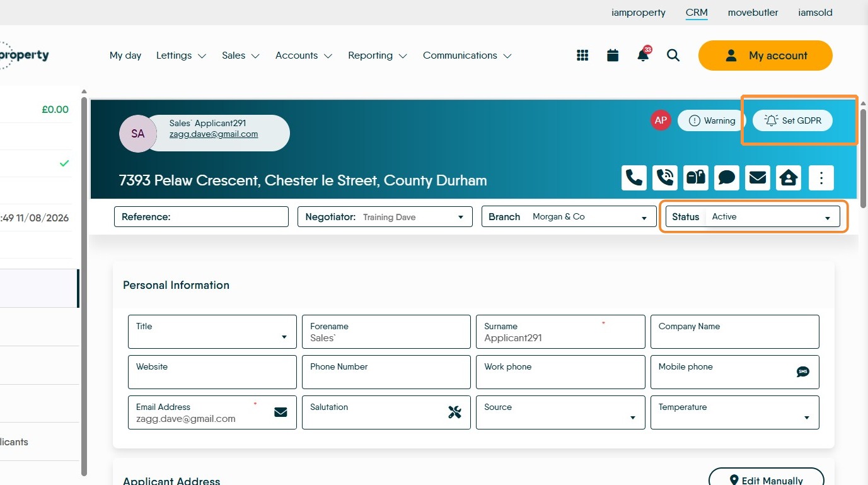Screen dimensions: 868x485
Task: Click the Company Name field
Action: tap(735, 332)
